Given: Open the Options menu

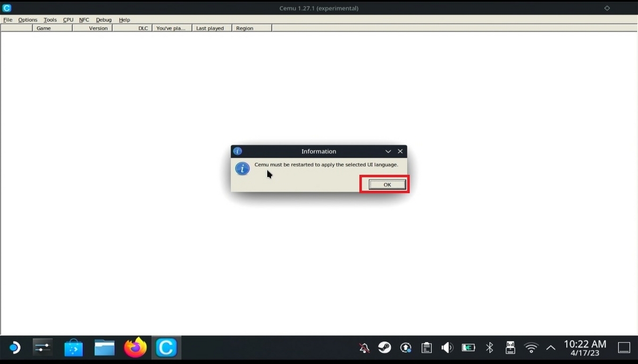Looking at the screenshot, I should pos(28,20).
